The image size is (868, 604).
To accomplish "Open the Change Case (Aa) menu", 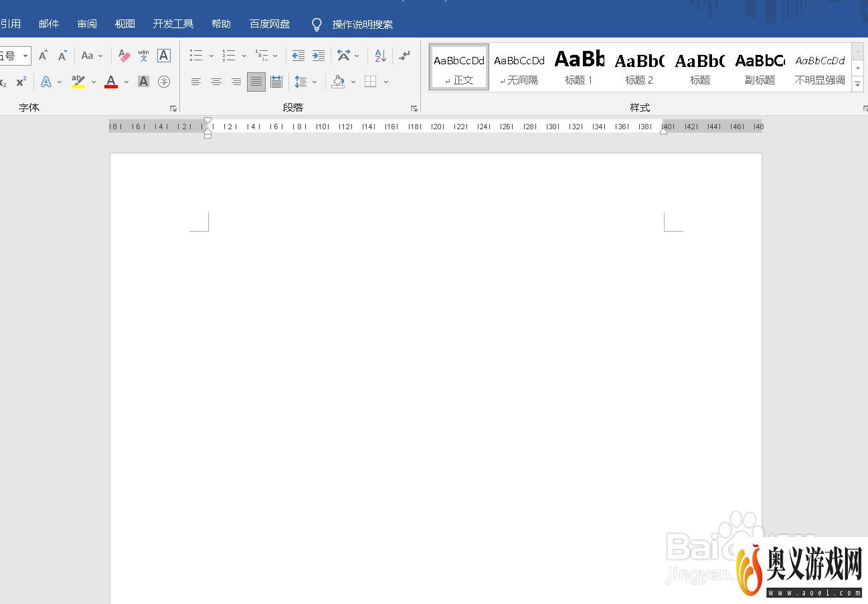I will click(92, 56).
